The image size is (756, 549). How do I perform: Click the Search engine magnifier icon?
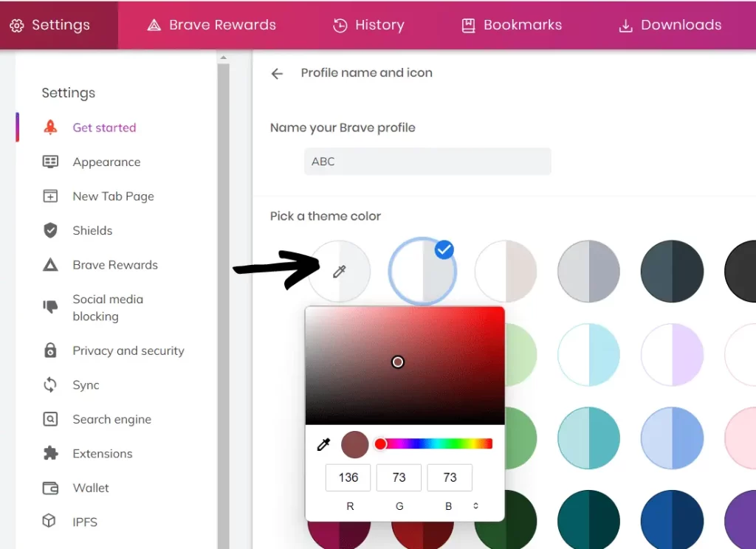[x=50, y=419]
